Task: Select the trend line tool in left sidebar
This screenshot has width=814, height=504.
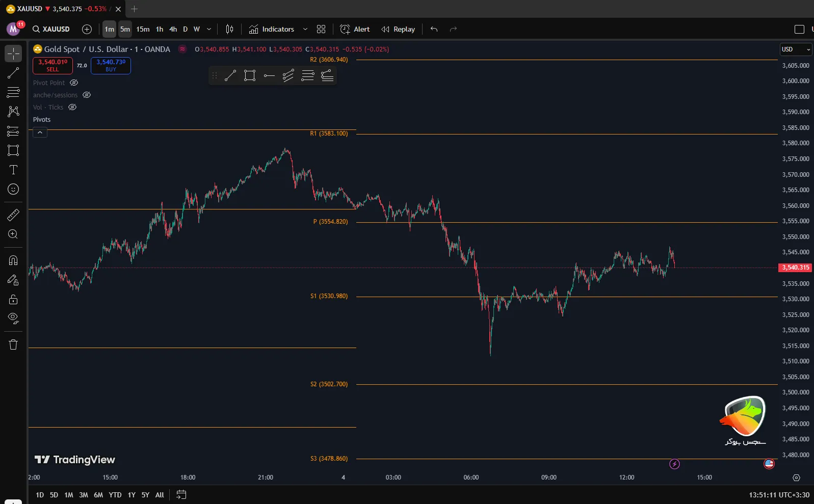Action: click(x=13, y=73)
